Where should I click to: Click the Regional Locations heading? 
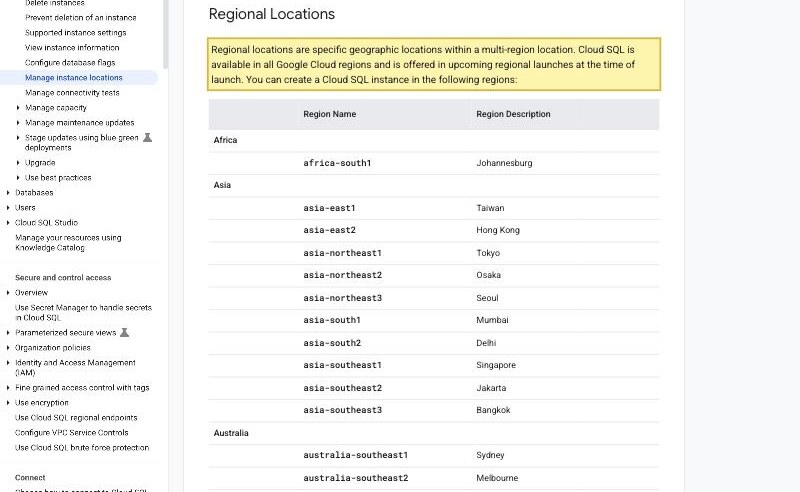[272, 14]
